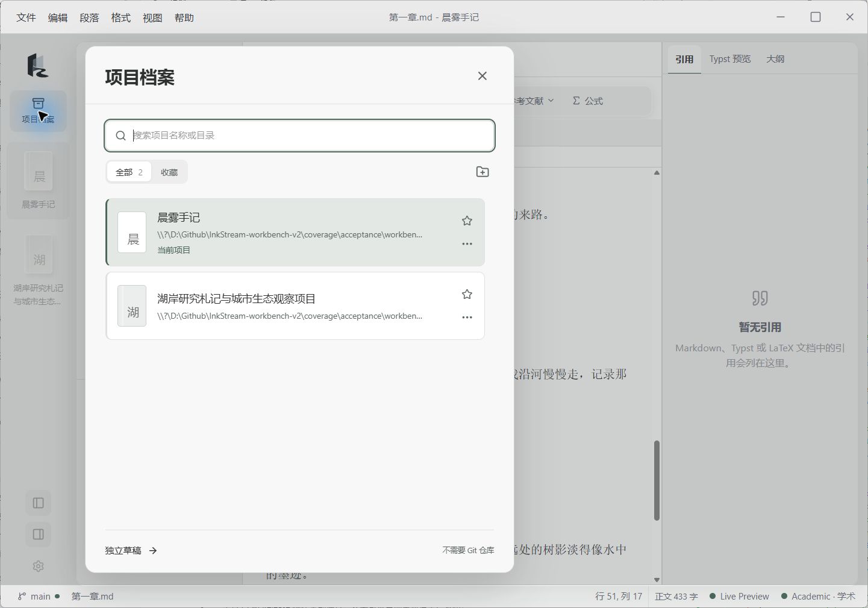Favorite the 湖岸研究札记与城市生态观察项目 project
Screen dimensions: 868x608
pyautogui.click(x=467, y=294)
